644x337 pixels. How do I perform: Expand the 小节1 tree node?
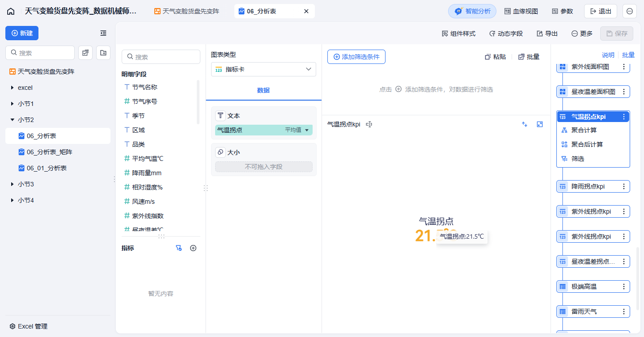tap(12, 104)
